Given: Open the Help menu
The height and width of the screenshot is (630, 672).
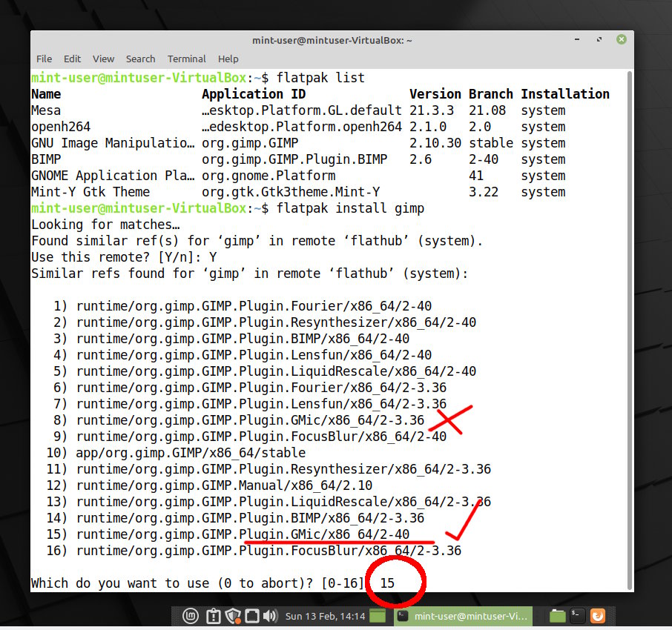Looking at the screenshot, I should pyautogui.click(x=228, y=59).
